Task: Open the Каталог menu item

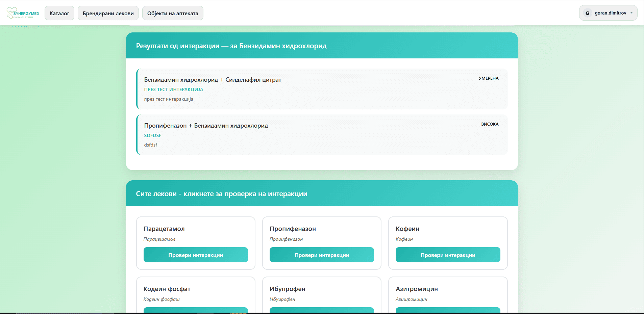Action: click(x=59, y=14)
